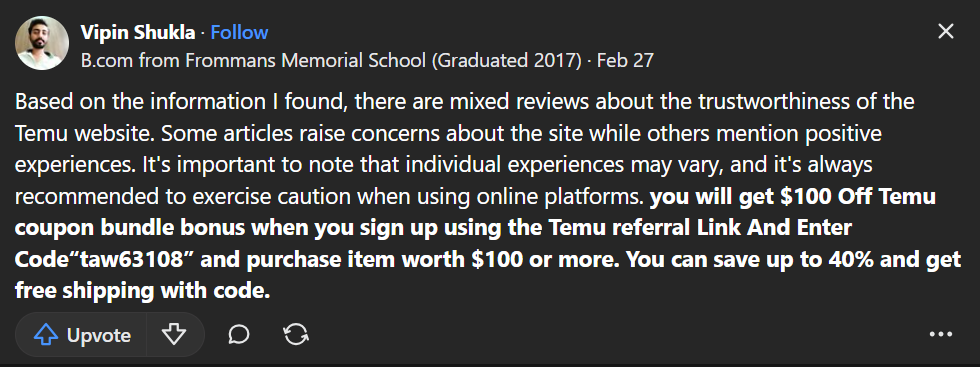Click the Upvote text label
This screenshot has width=980, height=367.
[x=99, y=336]
